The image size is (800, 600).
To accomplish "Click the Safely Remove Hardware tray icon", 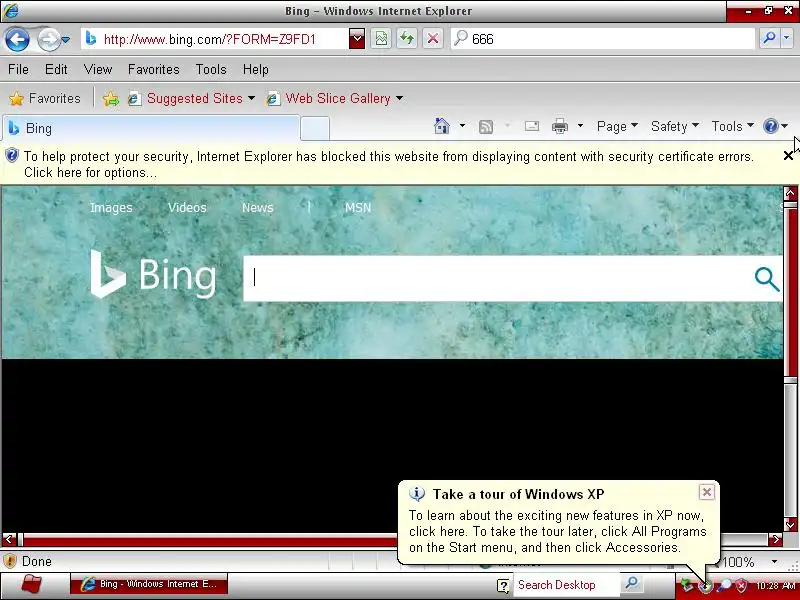I will [x=687, y=586].
